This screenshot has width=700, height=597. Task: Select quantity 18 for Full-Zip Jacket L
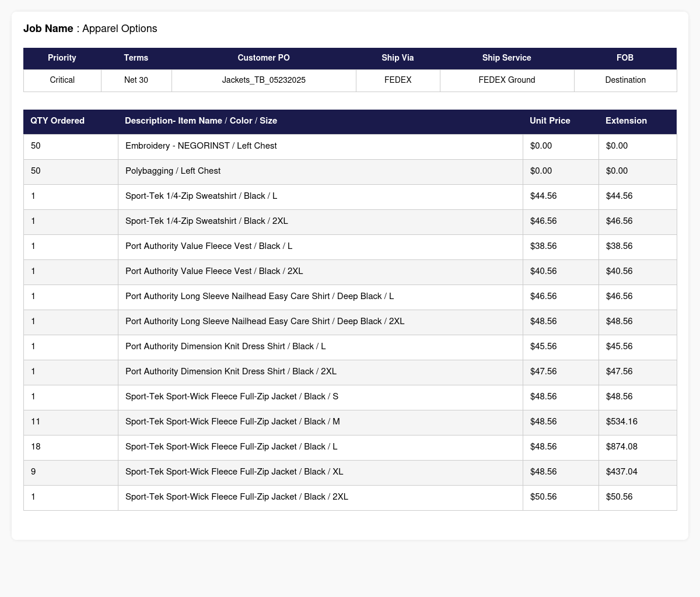pos(36,447)
